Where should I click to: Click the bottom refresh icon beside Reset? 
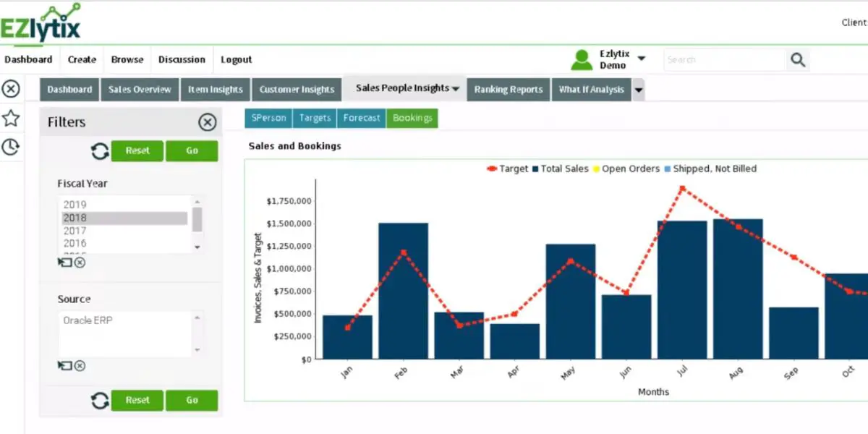pyautogui.click(x=100, y=400)
